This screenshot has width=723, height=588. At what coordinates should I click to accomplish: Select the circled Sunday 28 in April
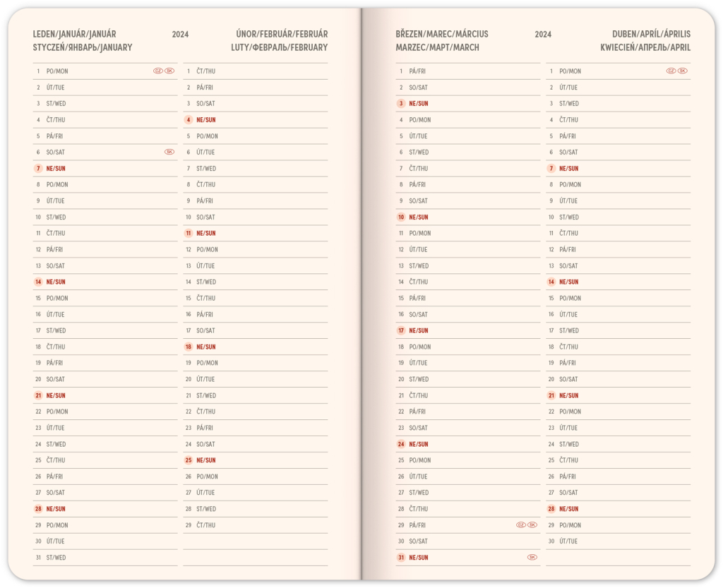[x=551, y=509]
